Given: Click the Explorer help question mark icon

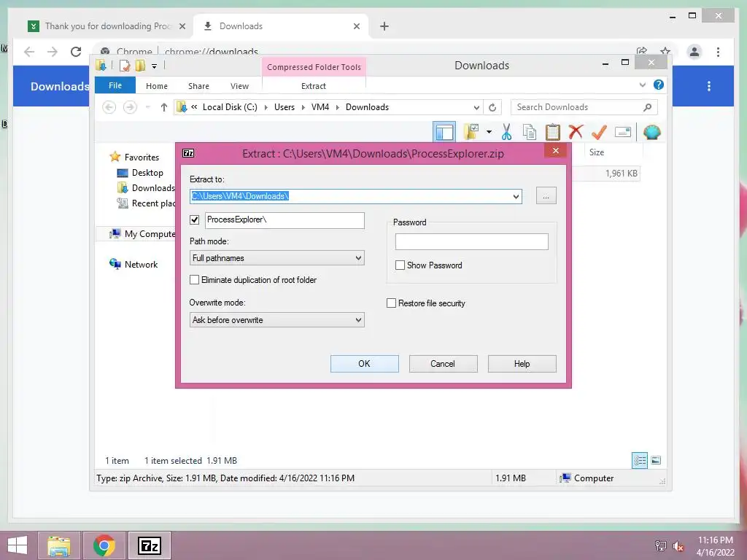Looking at the screenshot, I should pyautogui.click(x=659, y=85).
